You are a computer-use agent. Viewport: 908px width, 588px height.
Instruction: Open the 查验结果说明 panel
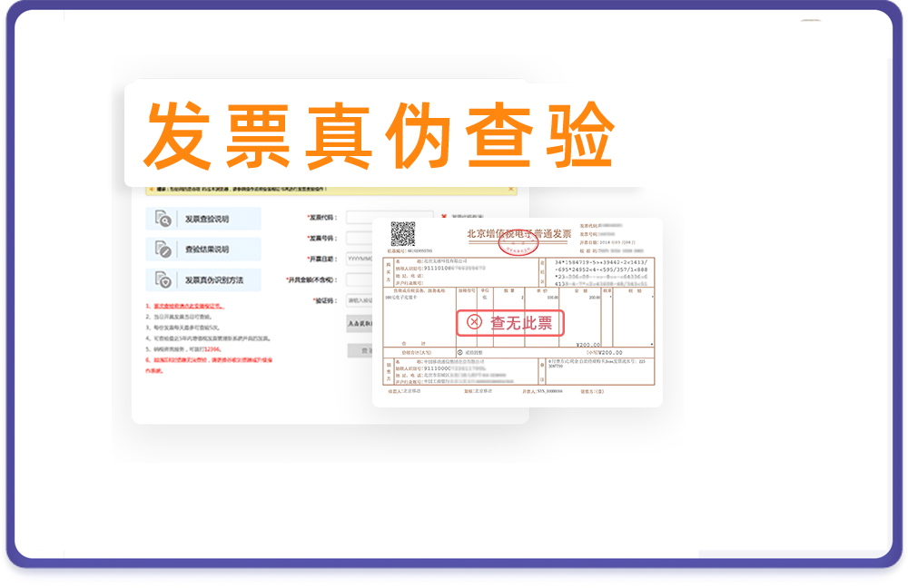pyautogui.click(x=200, y=249)
